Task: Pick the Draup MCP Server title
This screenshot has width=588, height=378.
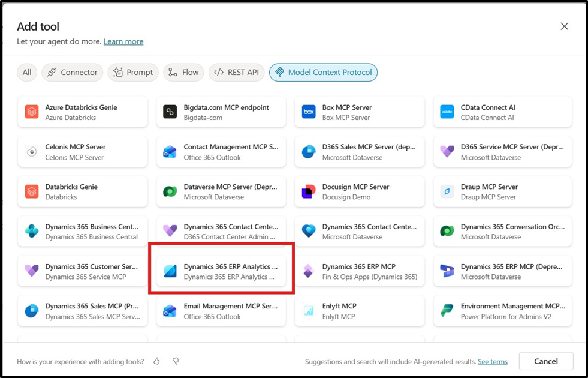Action: (x=489, y=187)
